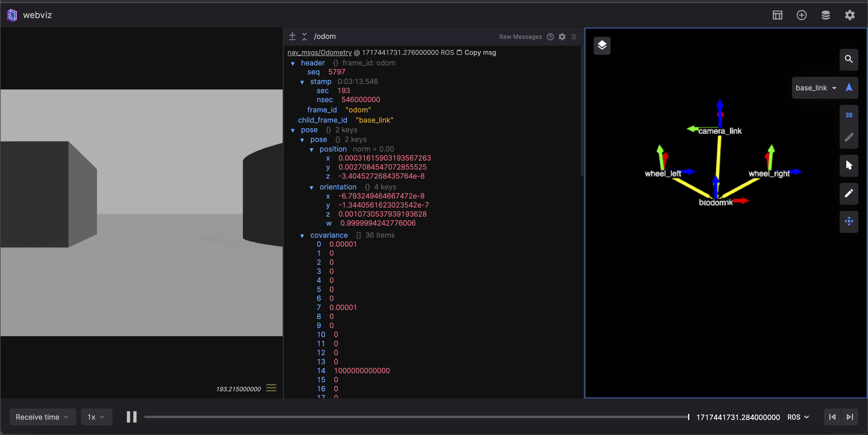Click the frame_id value "odom"

click(358, 110)
